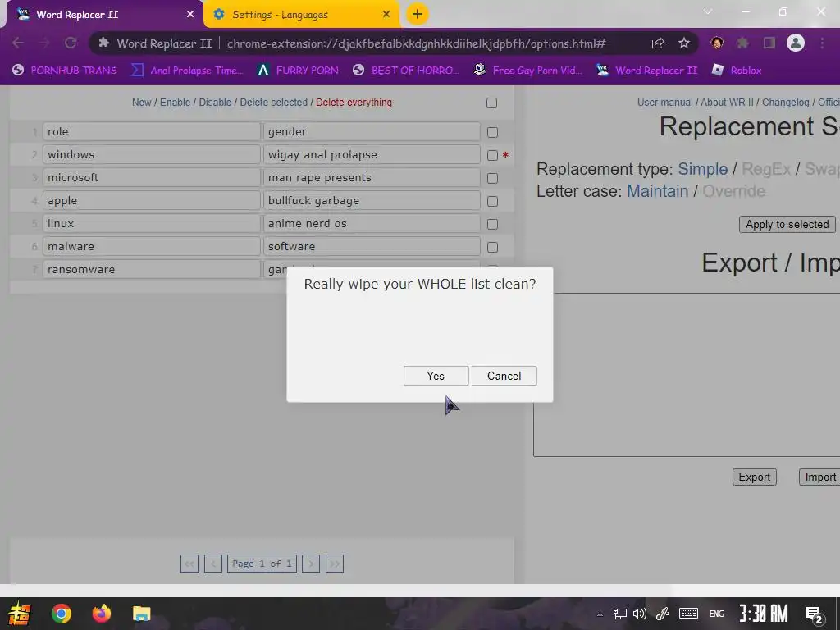Open About WR II link

point(727,103)
